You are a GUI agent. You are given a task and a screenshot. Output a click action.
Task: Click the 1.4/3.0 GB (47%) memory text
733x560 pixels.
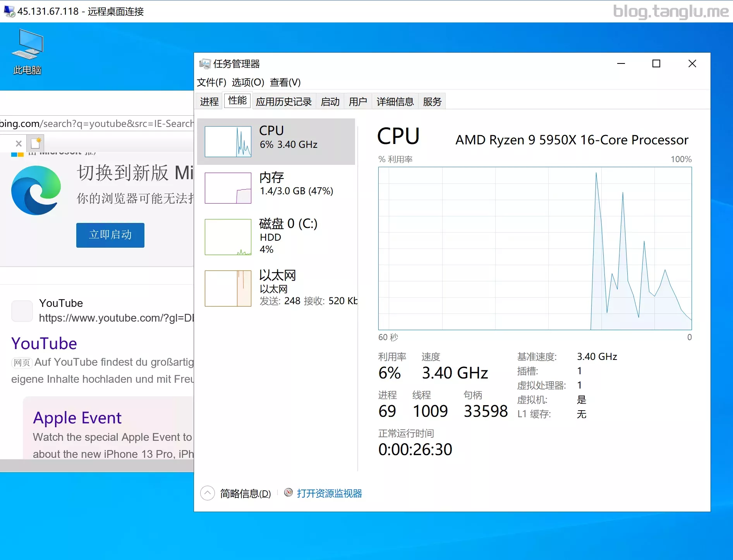(296, 191)
